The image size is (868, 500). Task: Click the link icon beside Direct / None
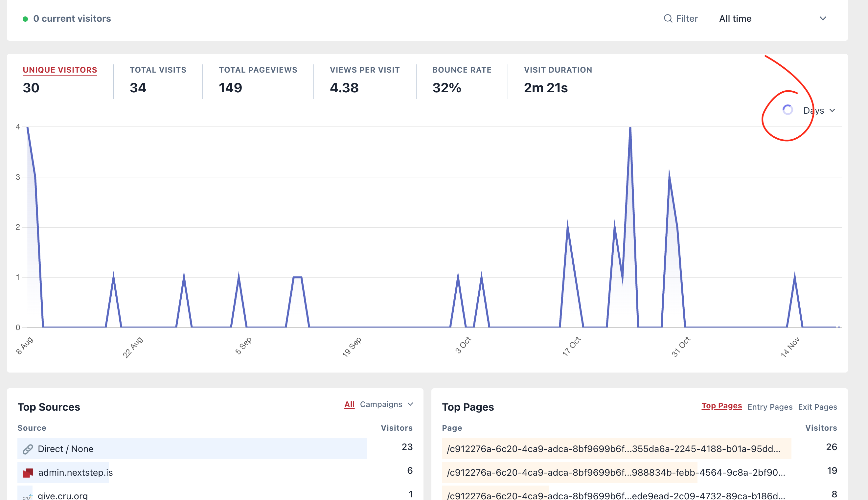tap(28, 449)
